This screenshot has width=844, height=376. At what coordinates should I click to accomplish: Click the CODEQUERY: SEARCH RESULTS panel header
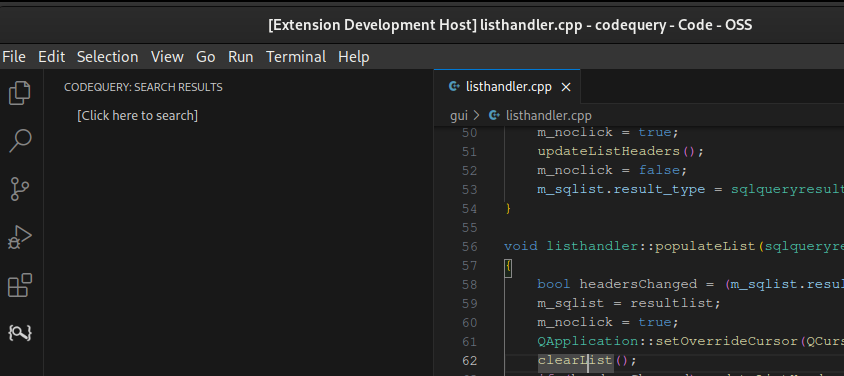[x=143, y=87]
